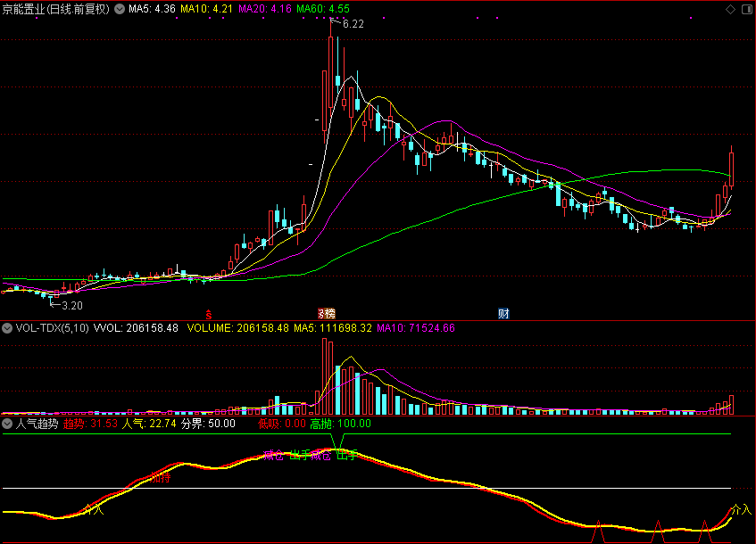Open the 人气趋势 indicator dropdown
Image resolution: width=756 pixels, height=544 pixels.
point(7,424)
